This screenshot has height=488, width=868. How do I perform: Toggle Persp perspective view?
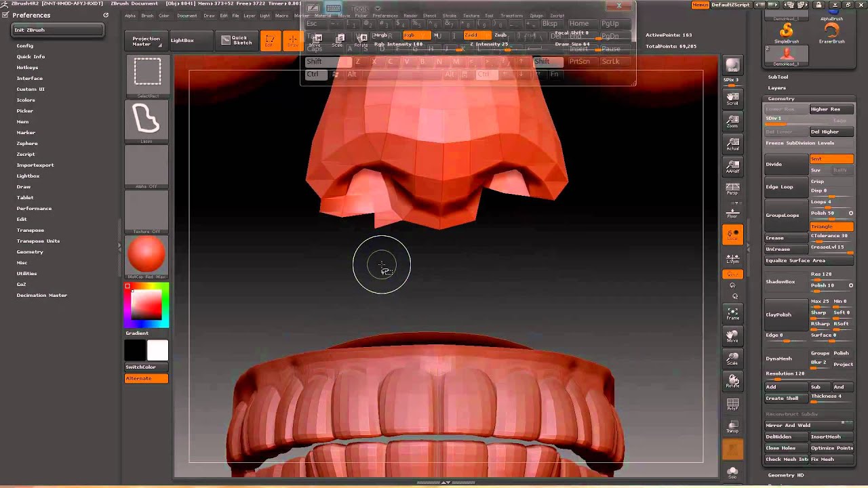[732, 189]
